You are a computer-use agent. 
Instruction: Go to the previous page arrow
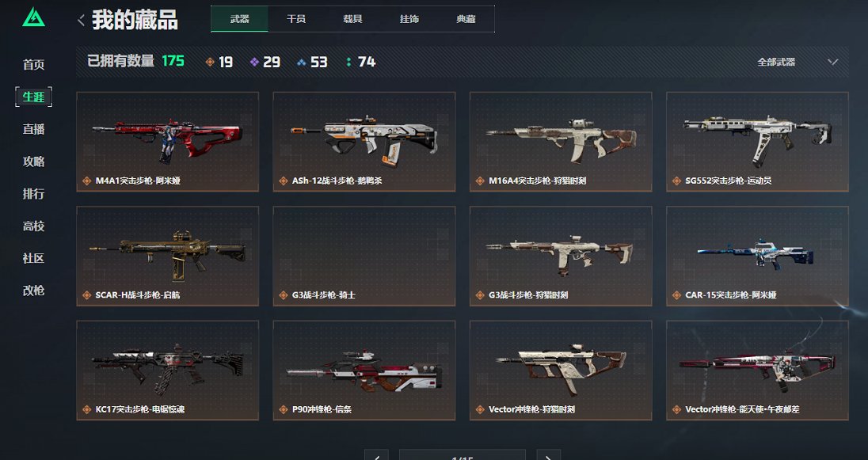[x=376, y=455]
